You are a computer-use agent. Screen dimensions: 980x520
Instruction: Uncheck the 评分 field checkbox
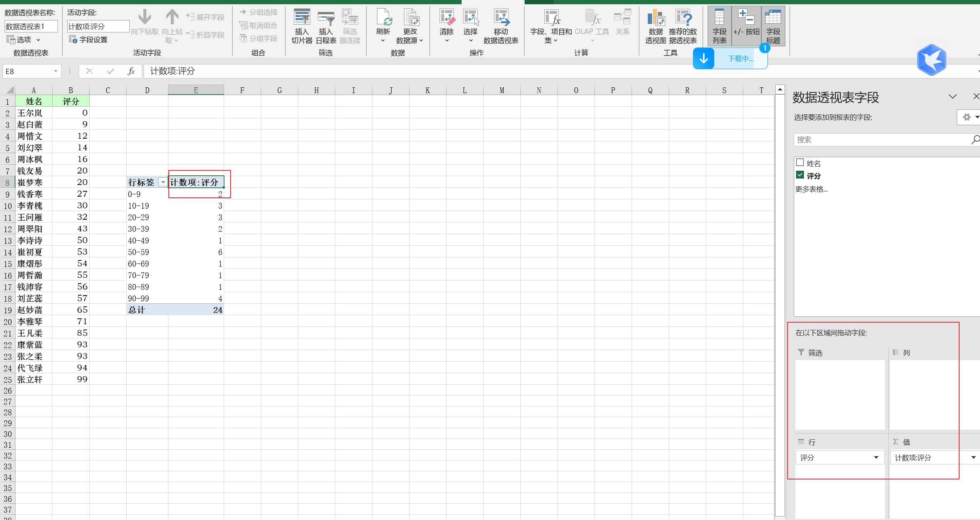pyautogui.click(x=800, y=175)
